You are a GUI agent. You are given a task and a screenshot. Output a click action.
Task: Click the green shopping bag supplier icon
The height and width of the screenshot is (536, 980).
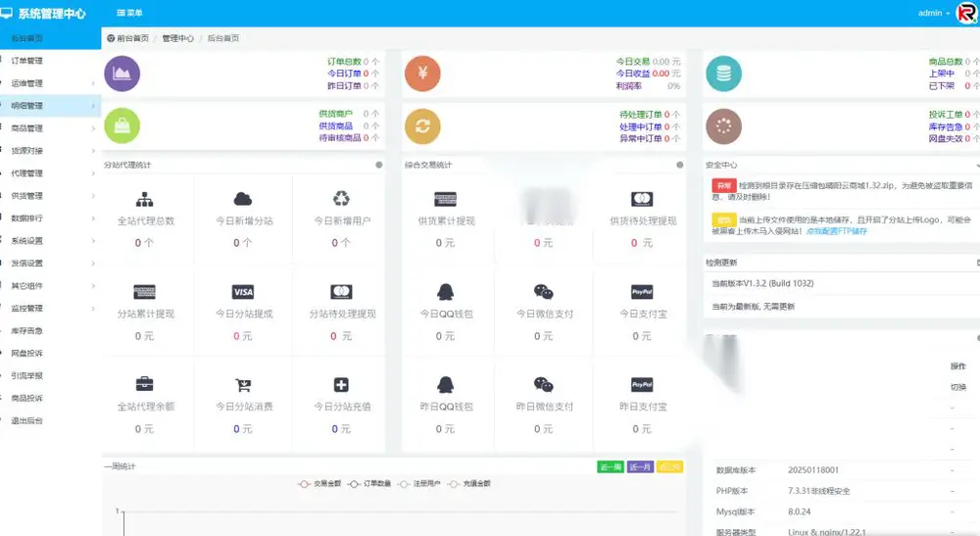click(x=122, y=126)
